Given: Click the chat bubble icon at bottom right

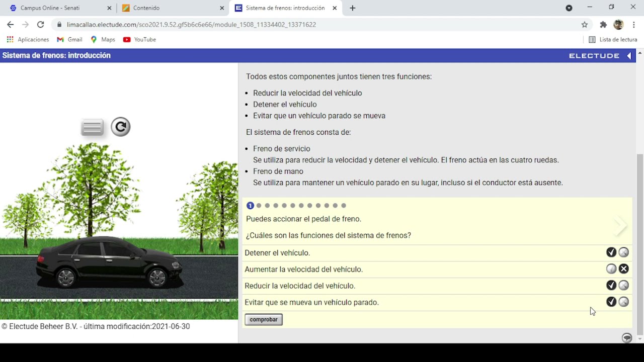Looking at the screenshot, I should tap(627, 338).
